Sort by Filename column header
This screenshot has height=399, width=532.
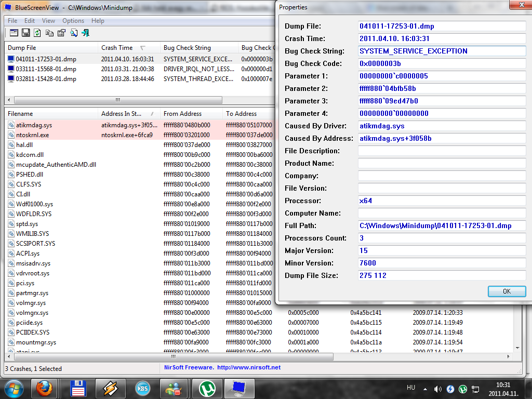click(51, 114)
